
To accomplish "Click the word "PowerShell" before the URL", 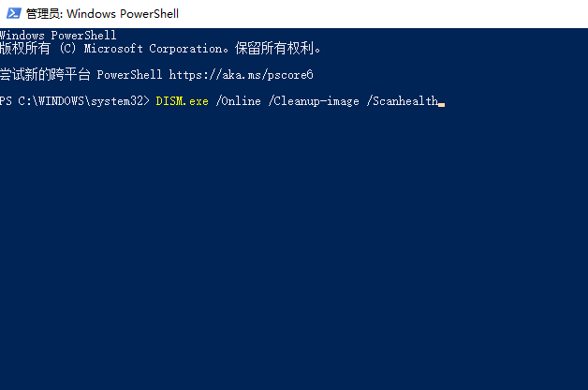I will pos(133,74).
